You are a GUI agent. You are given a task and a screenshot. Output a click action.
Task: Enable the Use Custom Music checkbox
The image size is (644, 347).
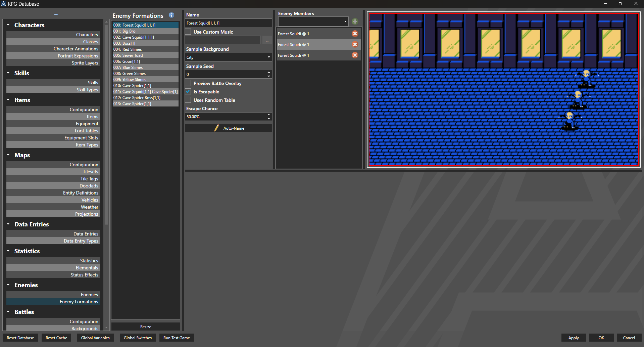pos(188,32)
